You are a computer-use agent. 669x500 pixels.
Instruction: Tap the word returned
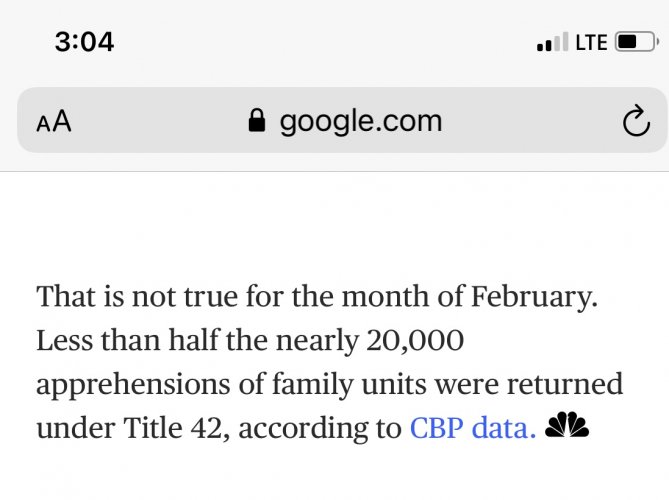pyautogui.click(x=564, y=384)
